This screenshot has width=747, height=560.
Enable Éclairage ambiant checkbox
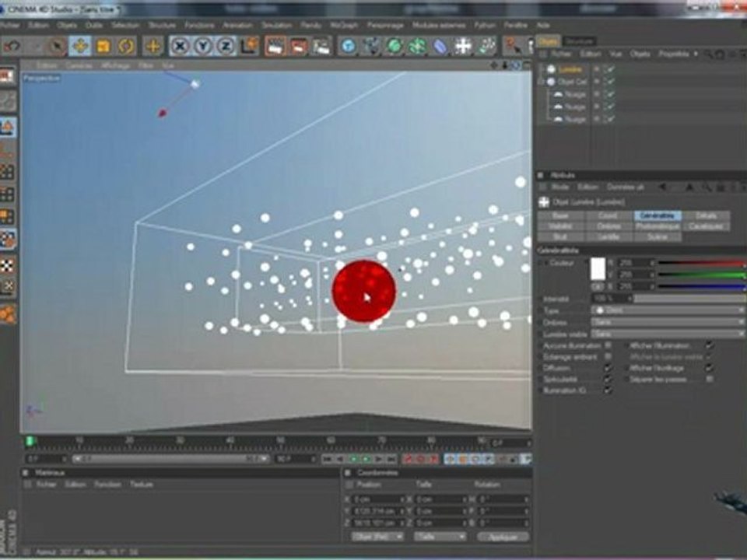[x=608, y=357]
